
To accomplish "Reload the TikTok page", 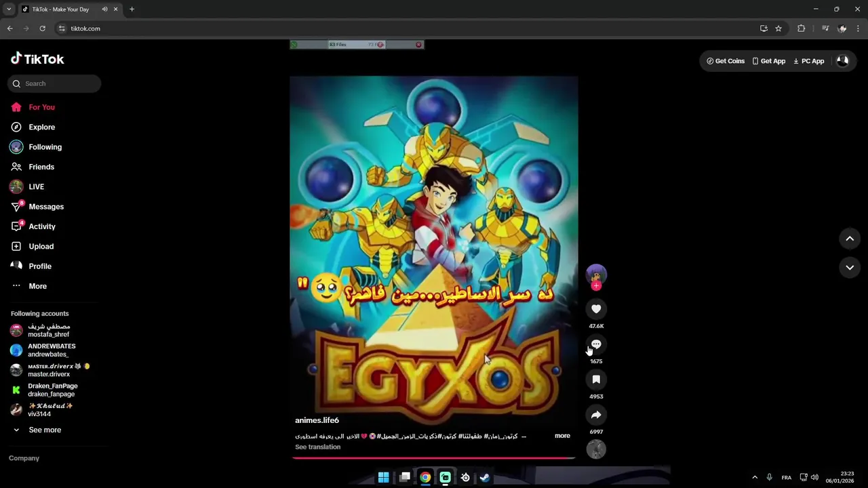I will point(42,28).
